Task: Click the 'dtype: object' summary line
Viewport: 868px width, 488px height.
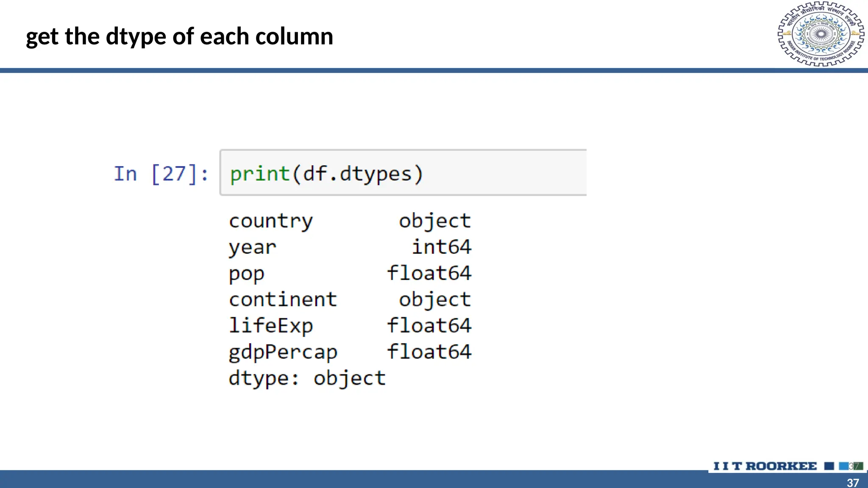Action: 307,378
